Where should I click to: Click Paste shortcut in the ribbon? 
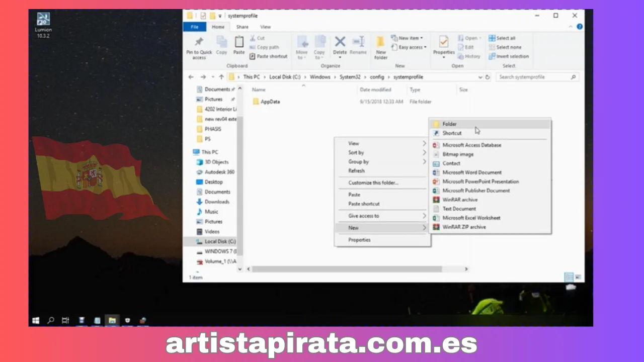268,56
